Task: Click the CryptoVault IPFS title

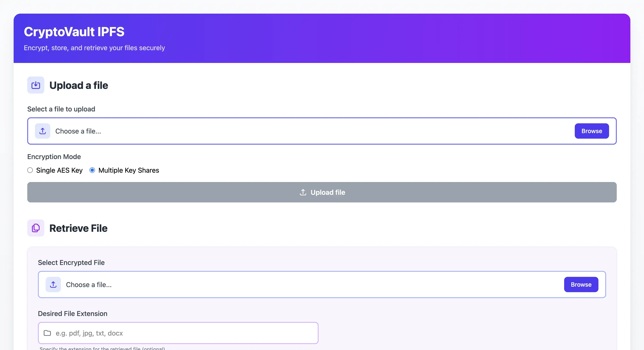Action: click(x=74, y=32)
